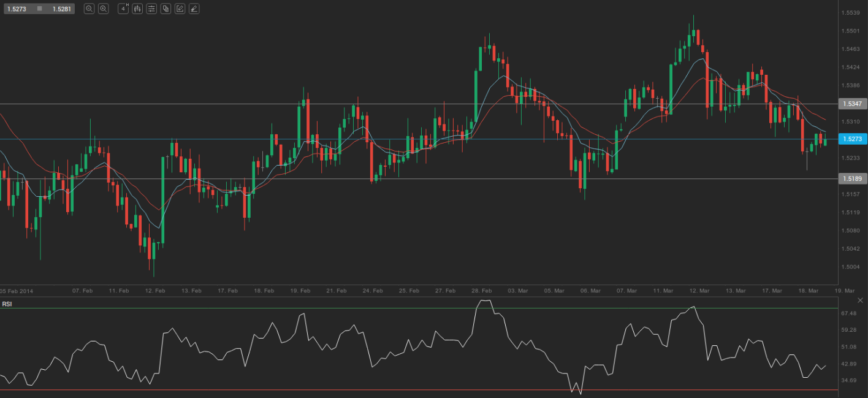Click the 1.5273 sell price button
Screen dimensions: 868x398
(17, 9)
